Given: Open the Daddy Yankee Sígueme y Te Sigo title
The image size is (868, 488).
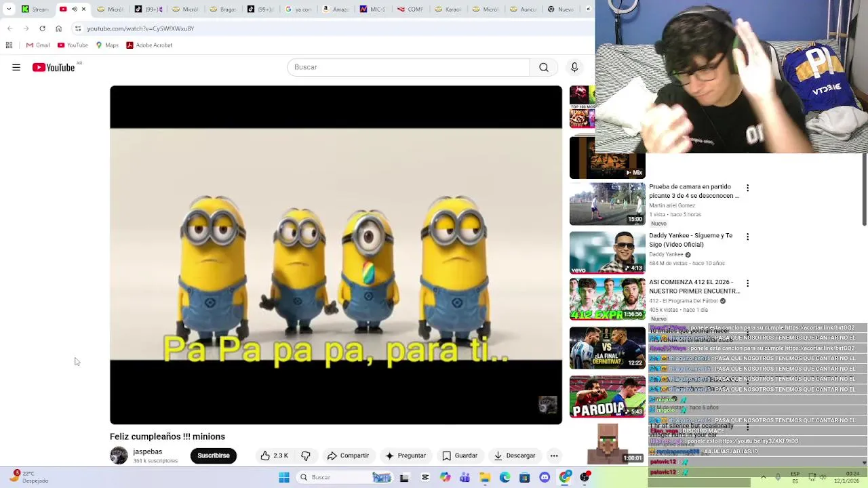Looking at the screenshot, I should click(690, 240).
